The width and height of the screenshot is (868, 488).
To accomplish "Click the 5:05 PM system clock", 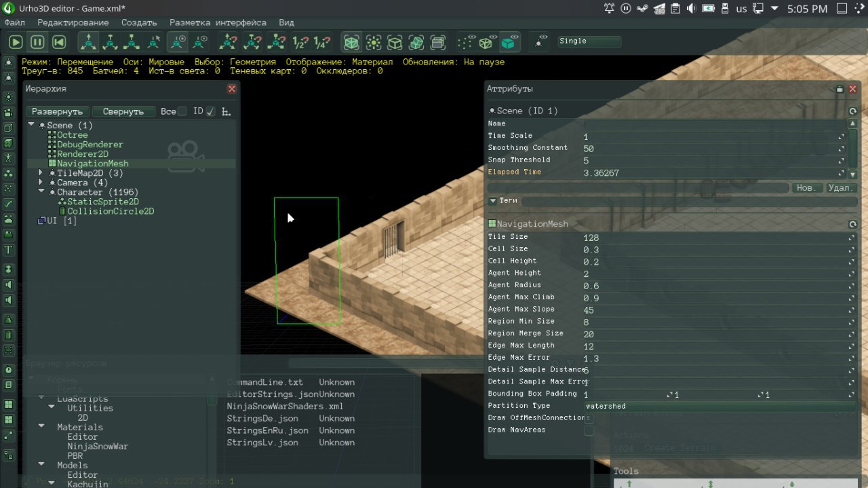I will point(807,9).
